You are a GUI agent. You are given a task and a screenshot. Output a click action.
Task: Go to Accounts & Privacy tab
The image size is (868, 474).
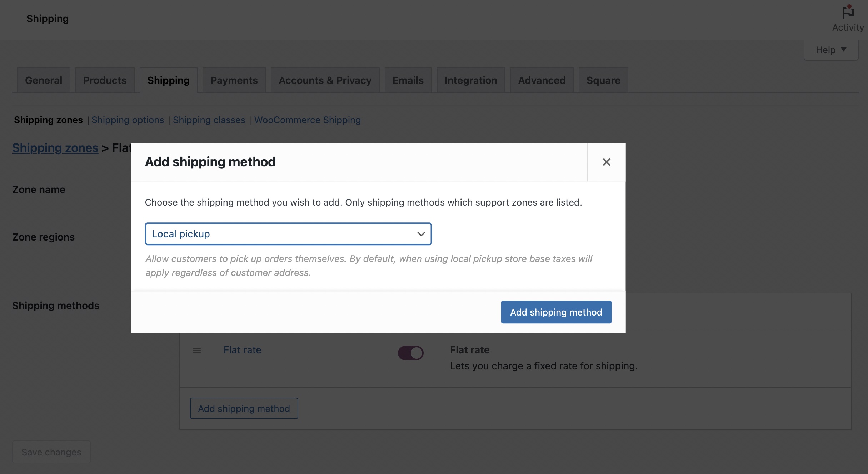(325, 80)
